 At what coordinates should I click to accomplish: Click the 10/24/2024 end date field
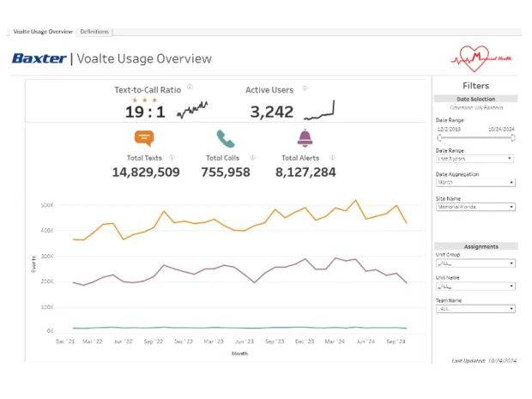click(501, 130)
